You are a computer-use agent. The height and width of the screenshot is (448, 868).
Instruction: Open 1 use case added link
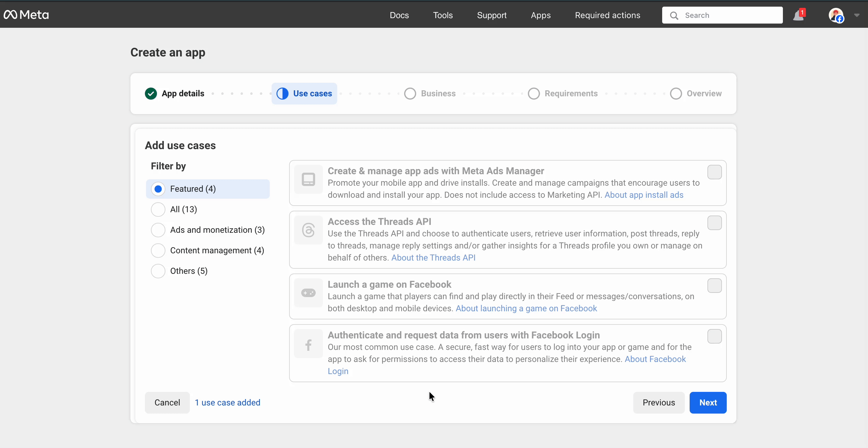click(x=228, y=402)
